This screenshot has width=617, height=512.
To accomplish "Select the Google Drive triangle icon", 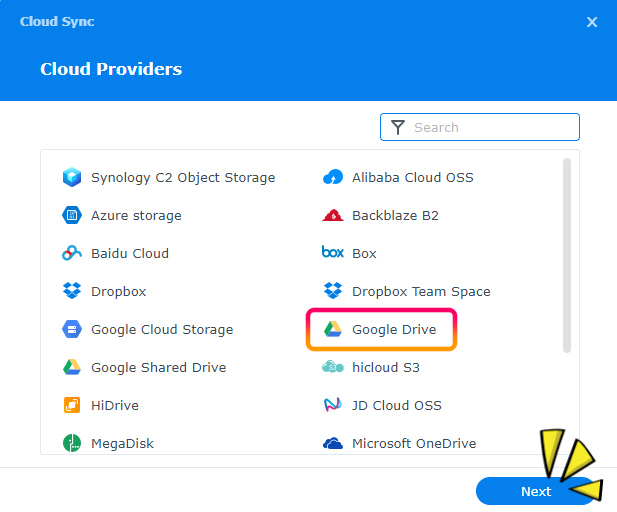I will pyautogui.click(x=333, y=329).
